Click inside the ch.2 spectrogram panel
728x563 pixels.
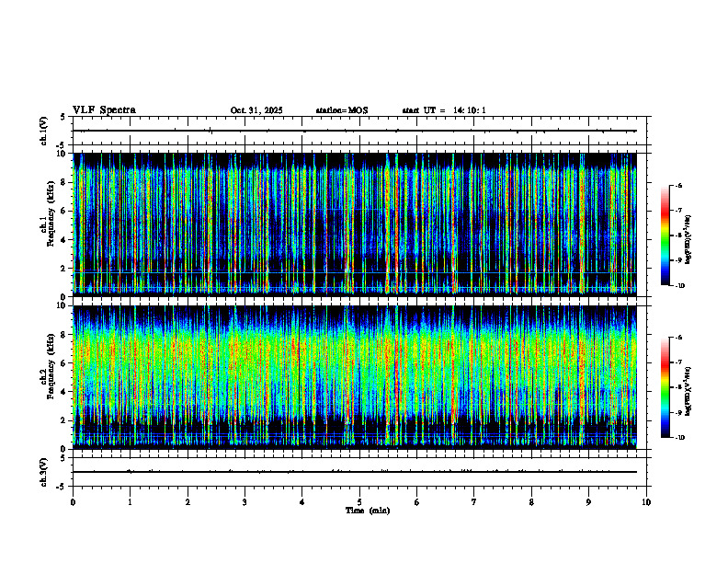(x=355, y=377)
